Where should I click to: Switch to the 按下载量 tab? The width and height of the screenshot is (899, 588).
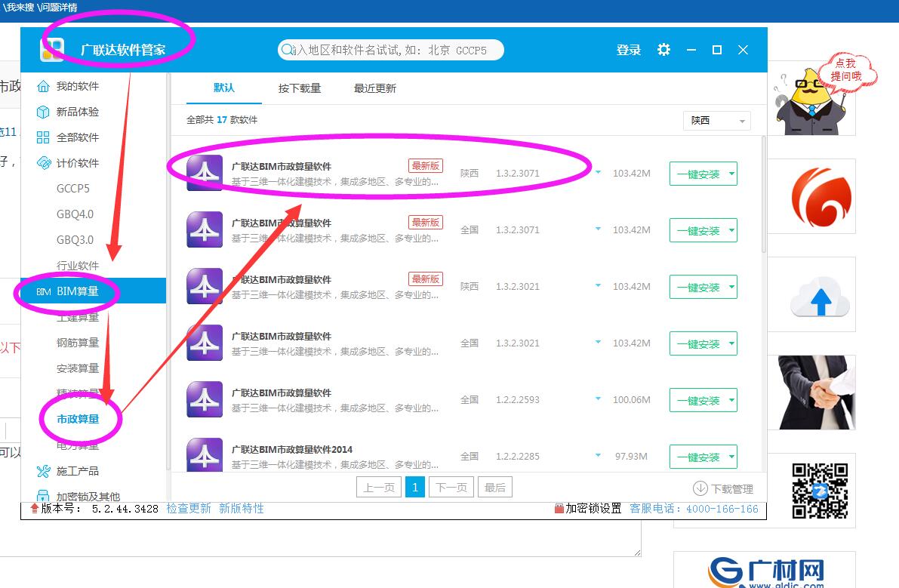click(x=300, y=88)
